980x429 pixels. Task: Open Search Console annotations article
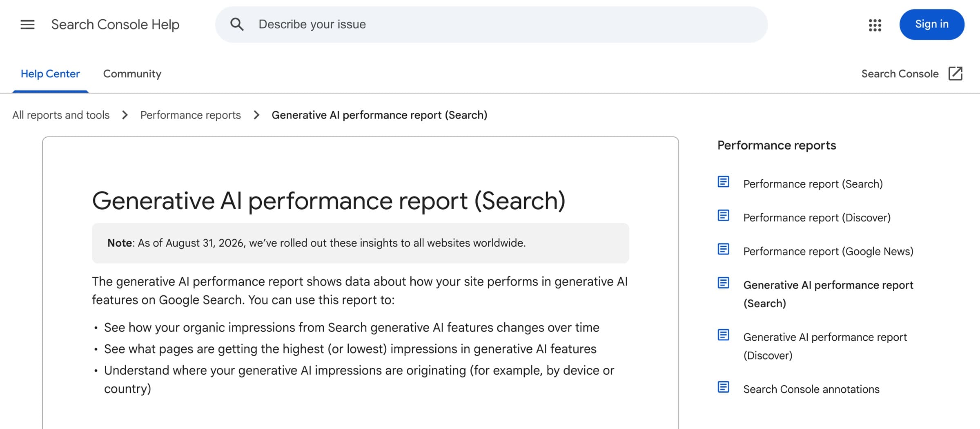click(811, 389)
